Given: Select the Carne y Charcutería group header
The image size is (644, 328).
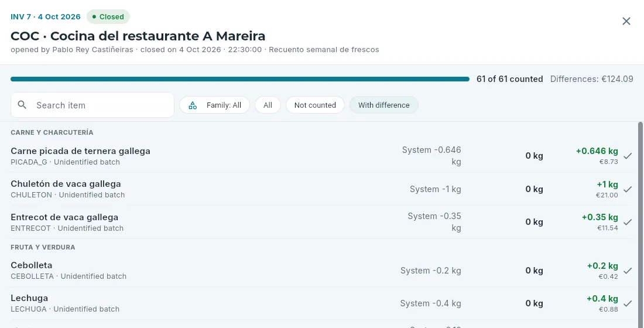Looking at the screenshot, I should tap(52, 132).
